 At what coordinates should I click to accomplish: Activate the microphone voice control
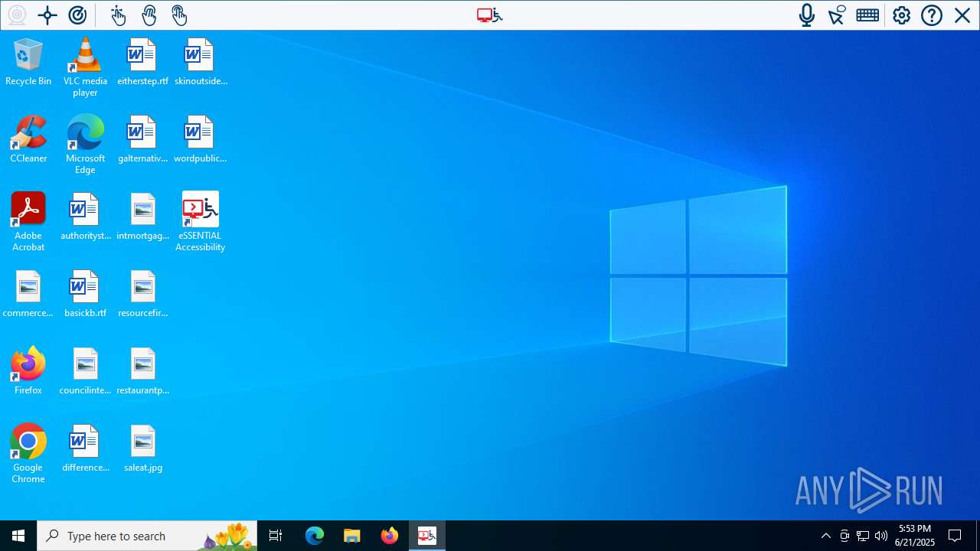click(x=806, y=15)
